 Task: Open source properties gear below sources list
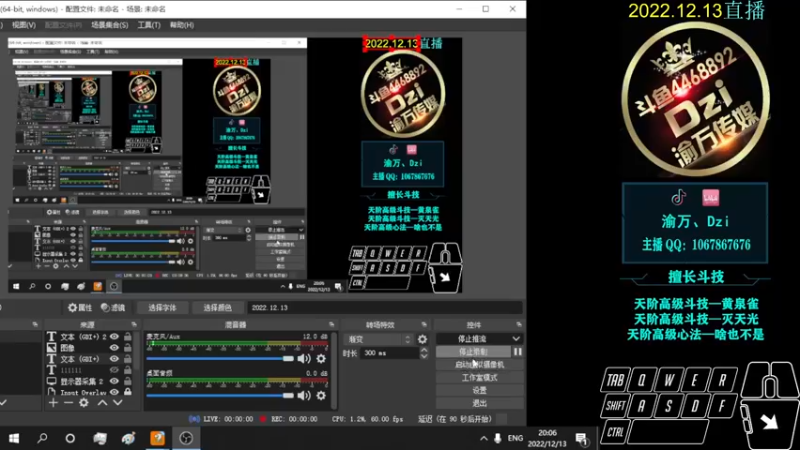tap(84, 403)
